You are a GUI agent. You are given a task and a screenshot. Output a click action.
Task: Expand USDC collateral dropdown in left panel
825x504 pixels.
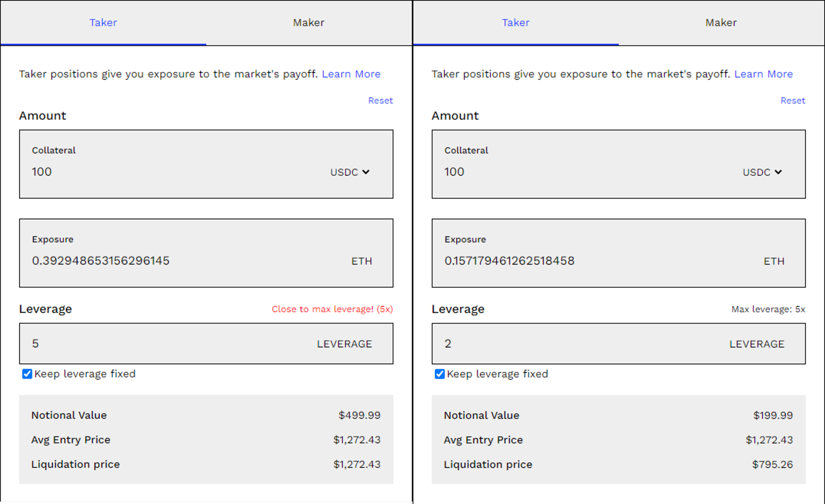click(350, 172)
